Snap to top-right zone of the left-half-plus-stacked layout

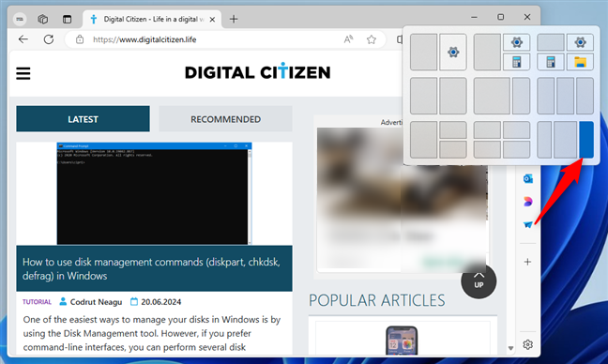453,129
